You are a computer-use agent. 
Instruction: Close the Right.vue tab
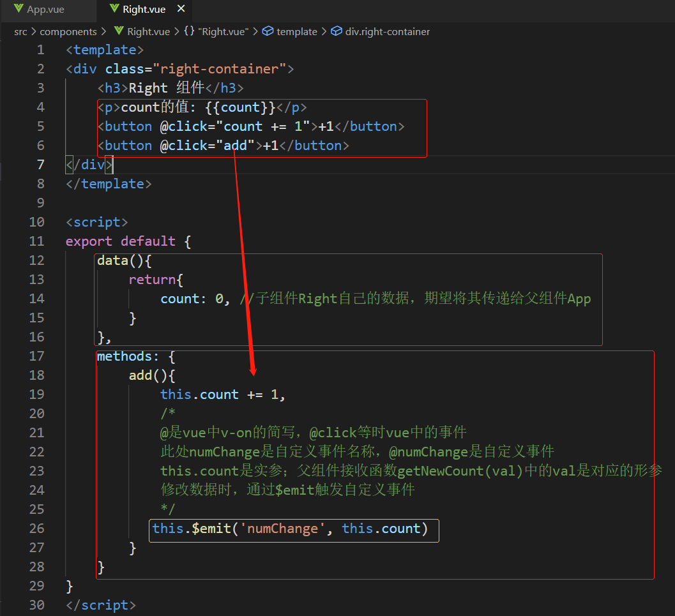tap(181, 8)
